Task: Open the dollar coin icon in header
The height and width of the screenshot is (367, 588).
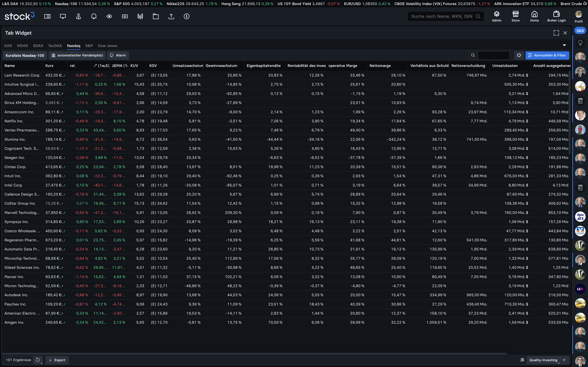Action: point(187,16)
